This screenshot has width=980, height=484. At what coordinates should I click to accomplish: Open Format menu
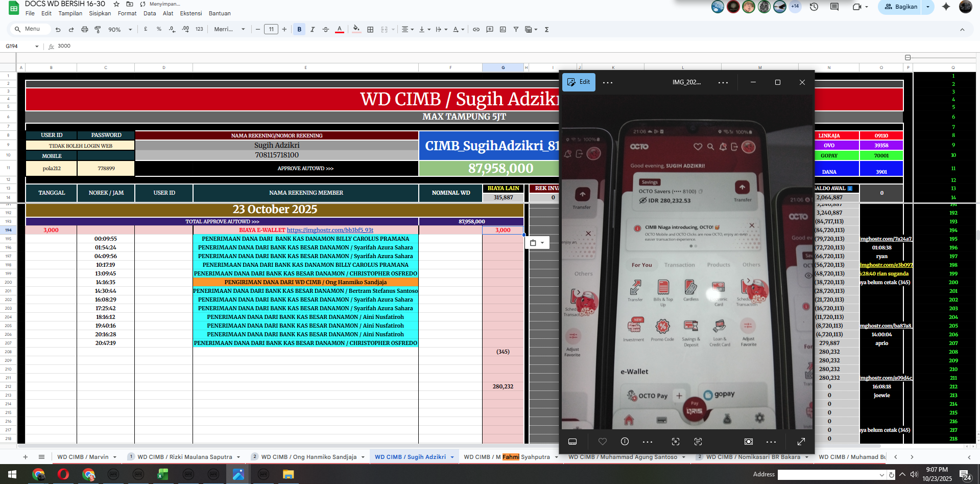coord(127,13)
